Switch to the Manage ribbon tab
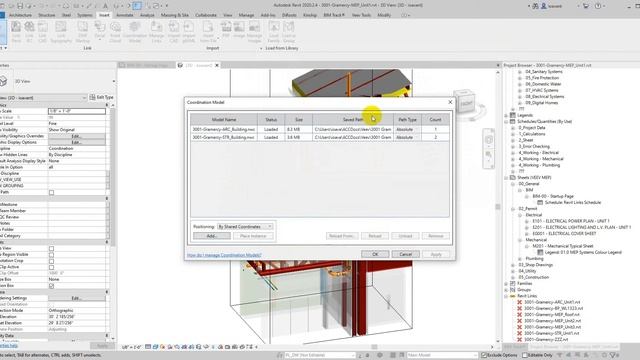This screenshot has width=640, height=360. (246, 15)
